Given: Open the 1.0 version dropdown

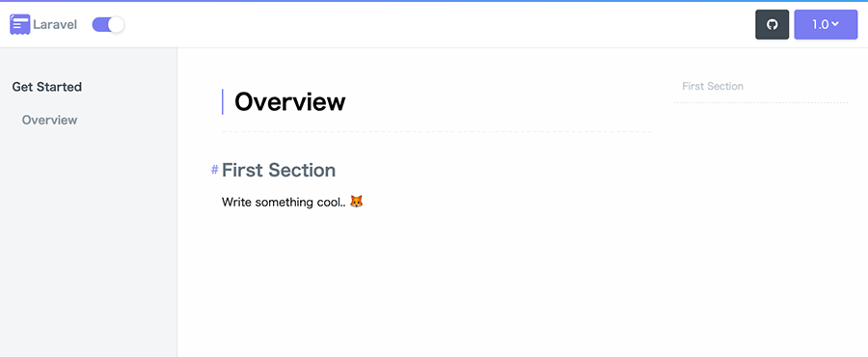Looking at the screenshot, I should 826,24.
